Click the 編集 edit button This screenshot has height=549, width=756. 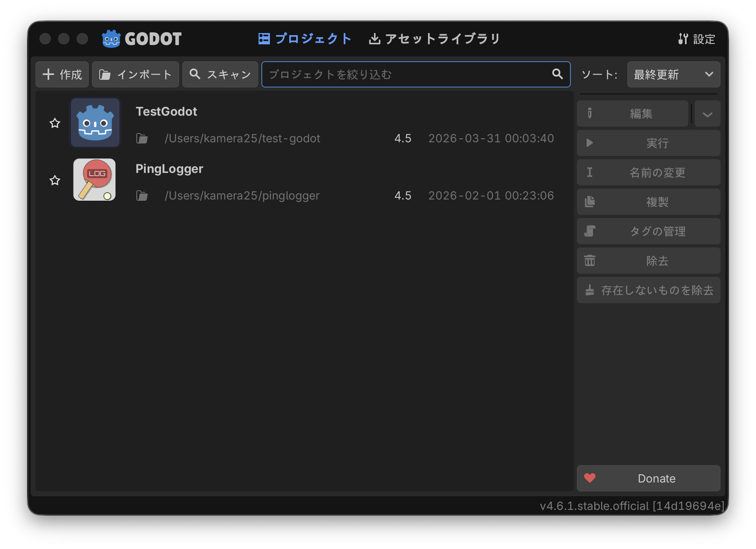pyautogui.click(x=633, y=114)
